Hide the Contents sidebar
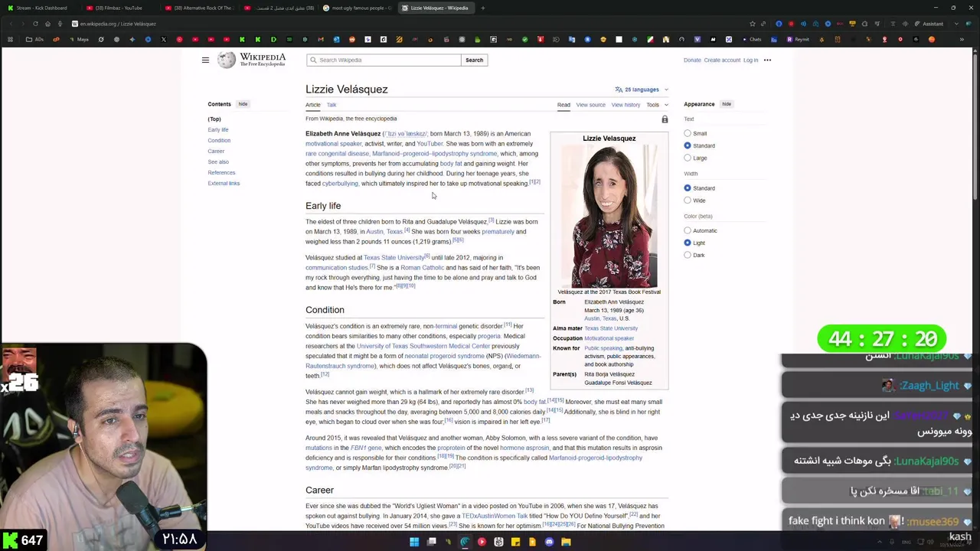This screenshot has width=980, height=551. pos(243,104)
